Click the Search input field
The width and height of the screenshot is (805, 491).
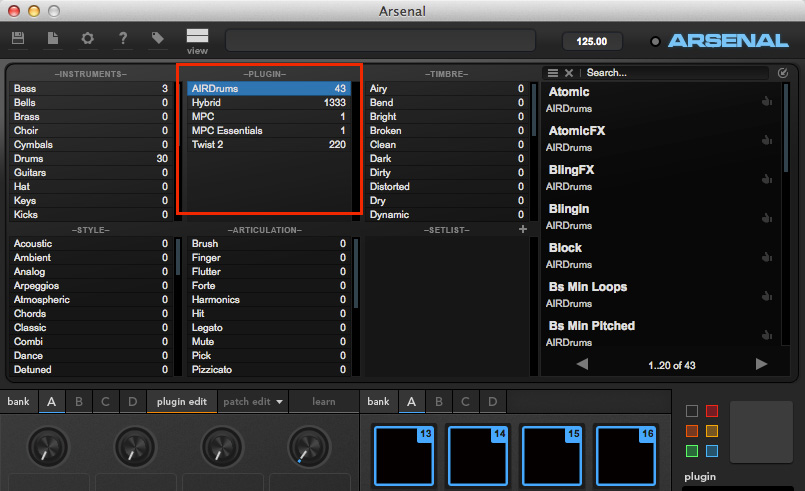(x=676, y=73)
